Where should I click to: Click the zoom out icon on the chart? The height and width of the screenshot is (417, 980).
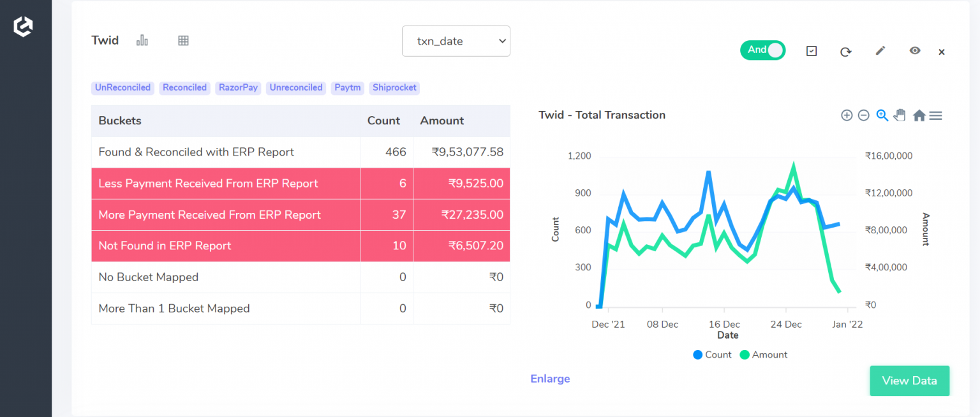click(x=864, y=115)
